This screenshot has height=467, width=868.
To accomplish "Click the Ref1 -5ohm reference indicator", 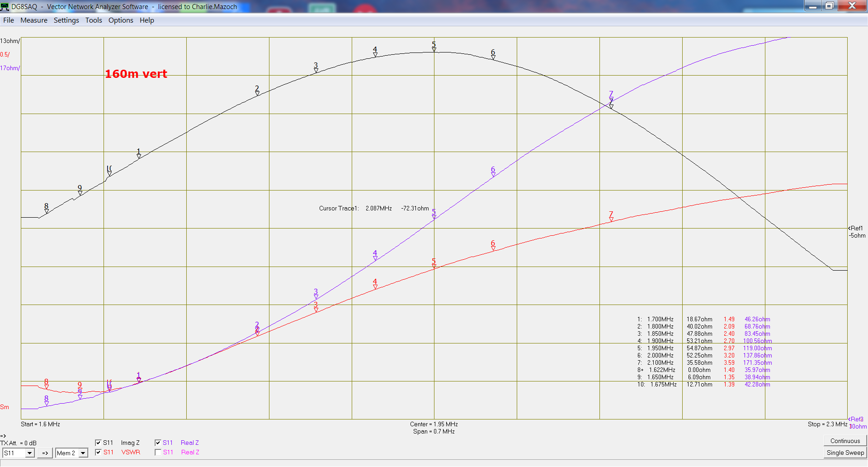I will coord(856,232).
